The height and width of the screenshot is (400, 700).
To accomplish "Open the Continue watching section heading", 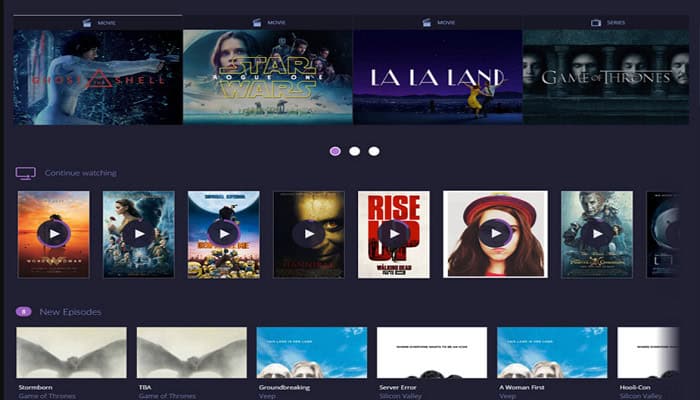I will 81,173.
